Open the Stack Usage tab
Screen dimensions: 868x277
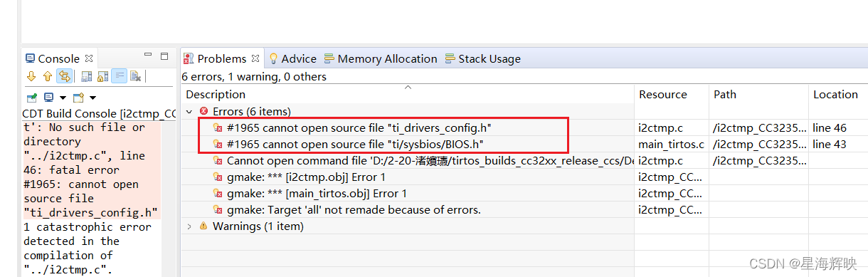[483, 58]
